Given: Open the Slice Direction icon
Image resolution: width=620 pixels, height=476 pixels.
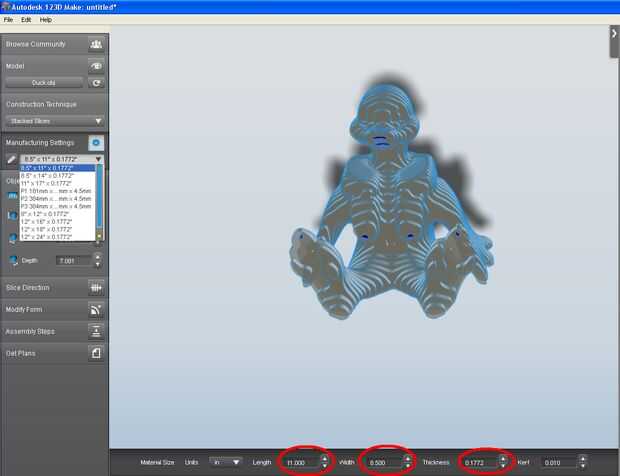Looking at the screenshot, I should pyautogui.click(x=96, y=288).
